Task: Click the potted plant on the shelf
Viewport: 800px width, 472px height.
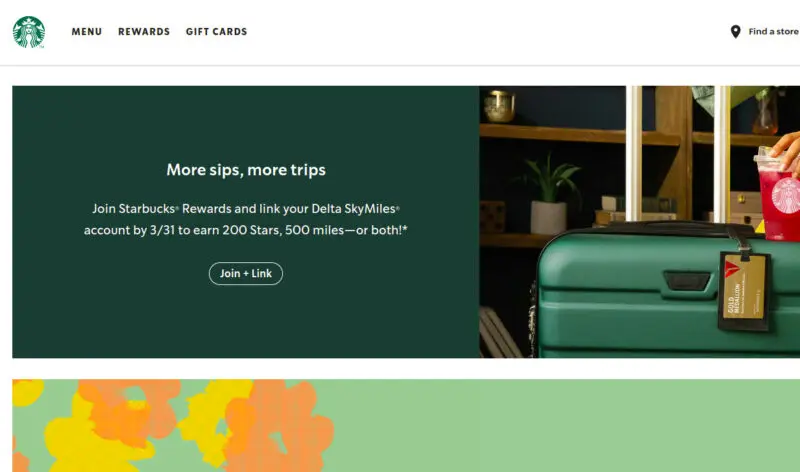Action: point(549,196)
